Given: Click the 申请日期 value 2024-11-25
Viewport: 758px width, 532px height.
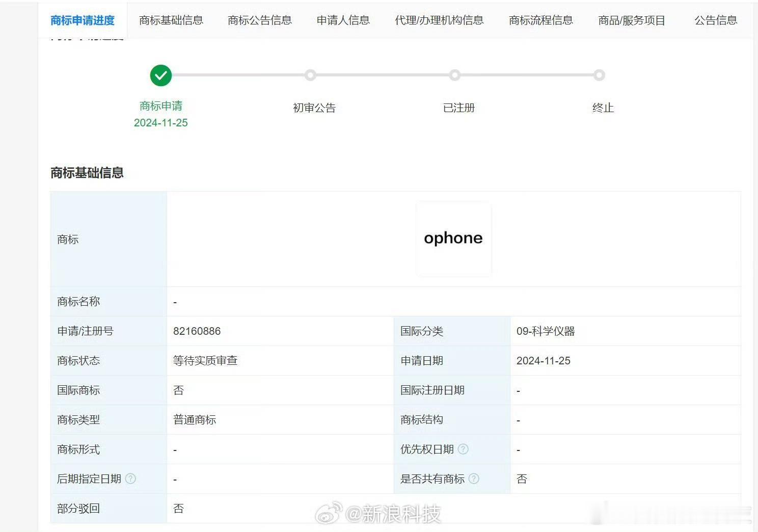Looking at the screenshot, I should pos(544,361).
